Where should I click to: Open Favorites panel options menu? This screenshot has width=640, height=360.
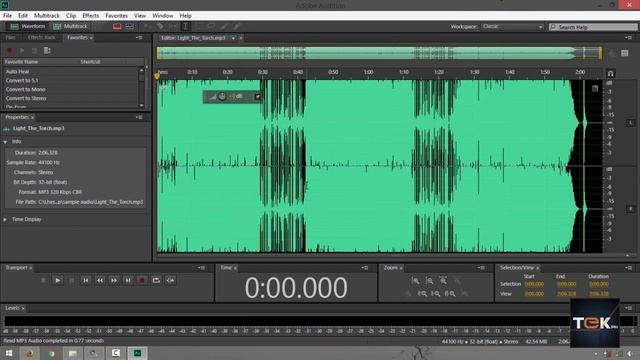point(139,38)
